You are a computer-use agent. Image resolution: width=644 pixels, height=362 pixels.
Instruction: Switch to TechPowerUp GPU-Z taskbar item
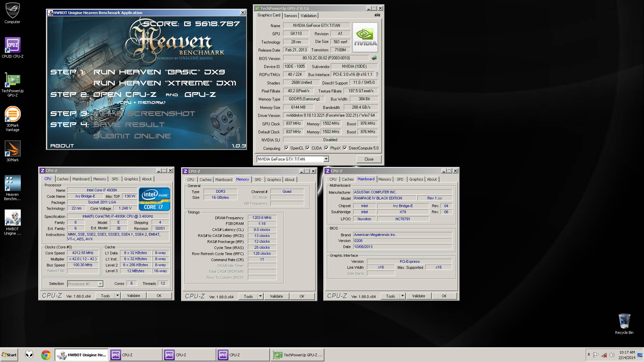(x=298, y=355)
